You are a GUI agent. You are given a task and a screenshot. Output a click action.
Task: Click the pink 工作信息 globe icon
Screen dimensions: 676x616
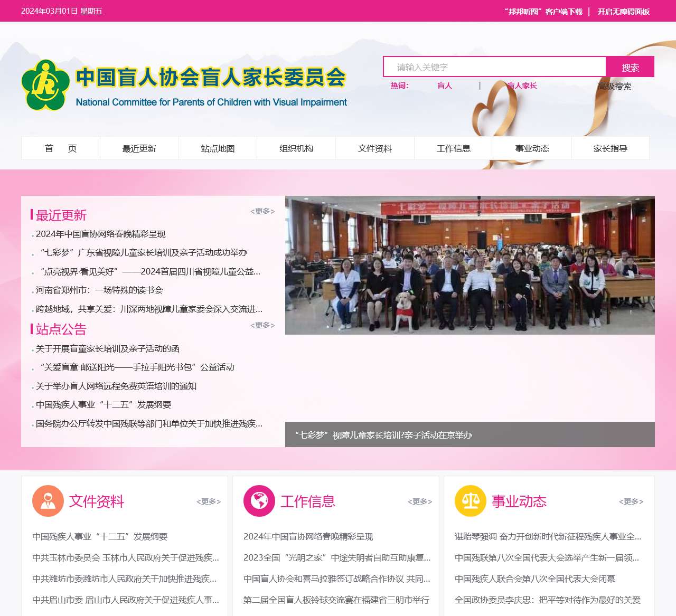(x=259, y=501)
